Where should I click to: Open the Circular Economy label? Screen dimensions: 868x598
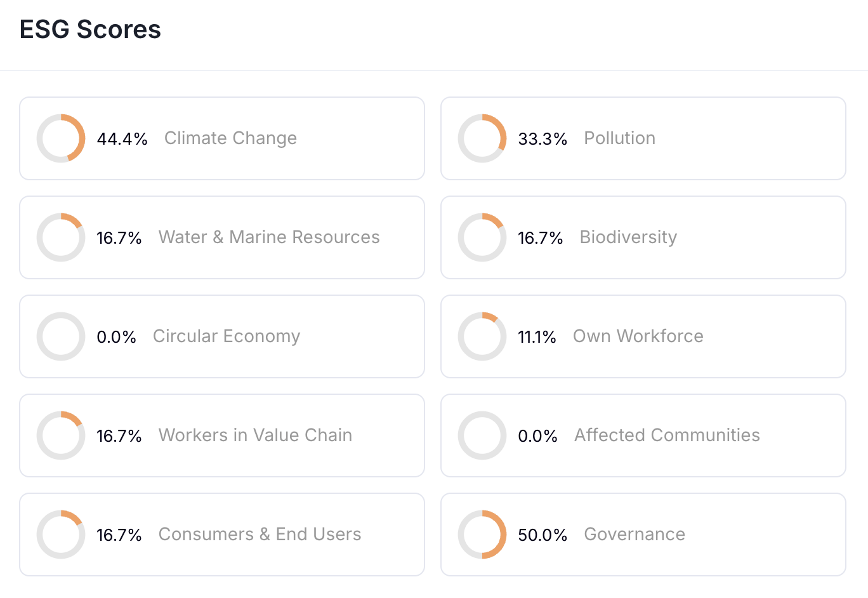pyautogui.click(x=227, y=336)
